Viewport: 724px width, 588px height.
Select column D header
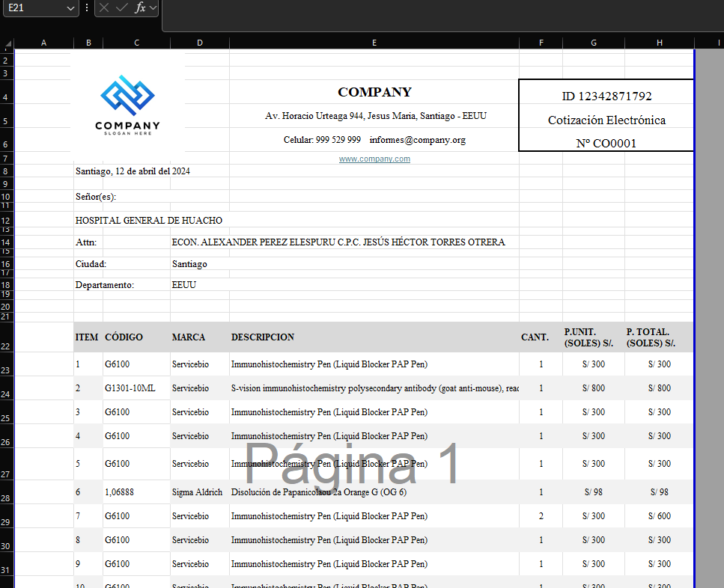(199, 43)
